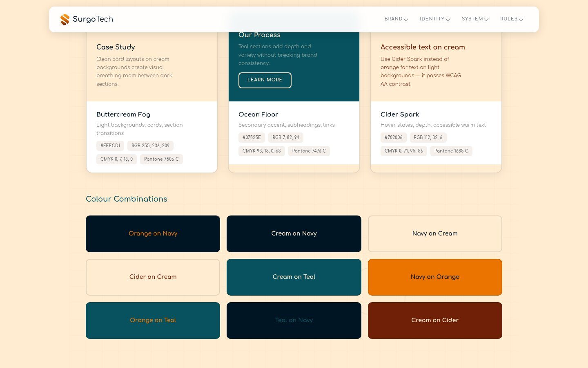Viewport: 588px width, 368px height.
Task: Click the SurgoTech brand name text
Action: tap(93, 19)
